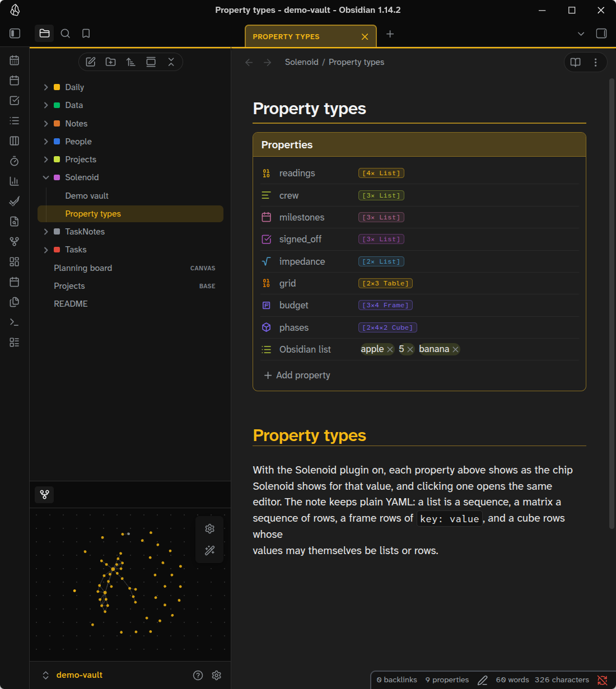
Task: Open the file explorer tab icon
Action: pos(45,34)
